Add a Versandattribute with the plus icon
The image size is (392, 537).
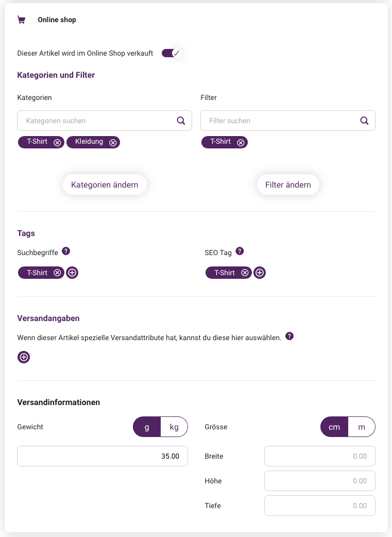[24, 357]
